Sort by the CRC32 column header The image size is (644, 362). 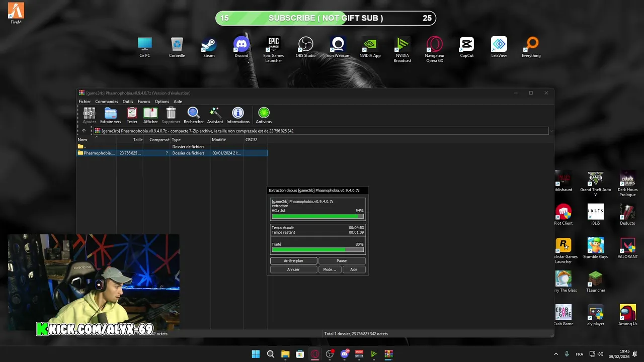click(x=256, y=140)
